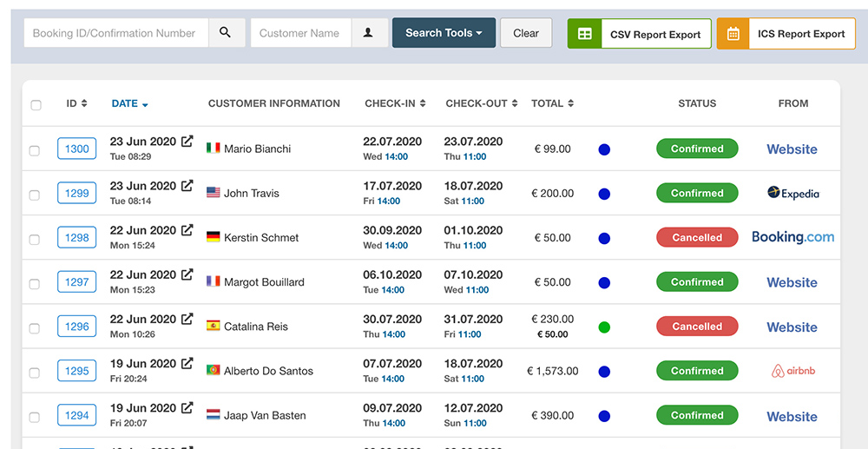
Task: Click CSV Report Export button
Action: click(x=640, y=34)
